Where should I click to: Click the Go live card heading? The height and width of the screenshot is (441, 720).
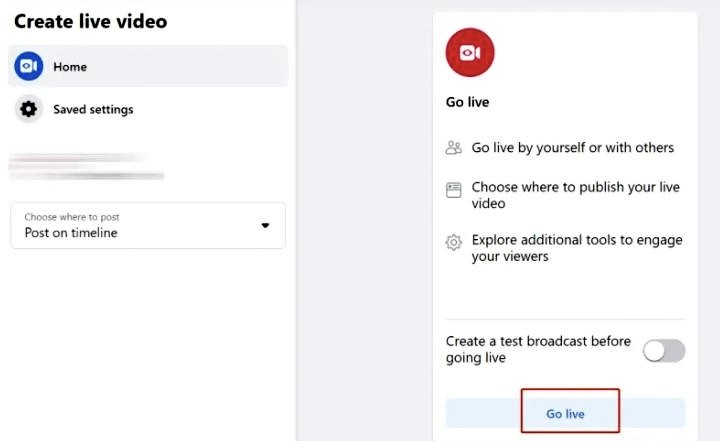pos(467,102)
